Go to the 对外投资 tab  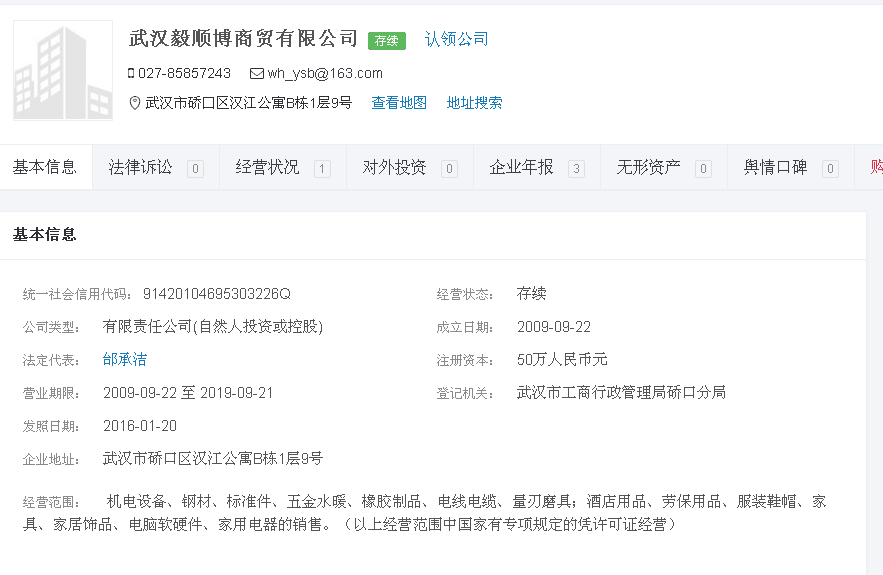pos(395,167)
